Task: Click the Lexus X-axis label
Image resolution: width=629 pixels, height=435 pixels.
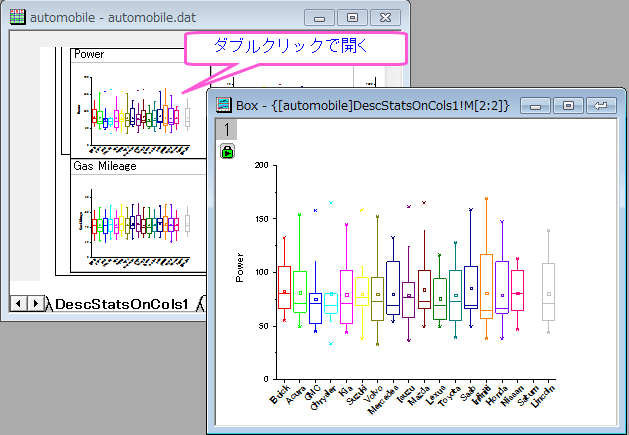Action: click(x=436, y=394)
